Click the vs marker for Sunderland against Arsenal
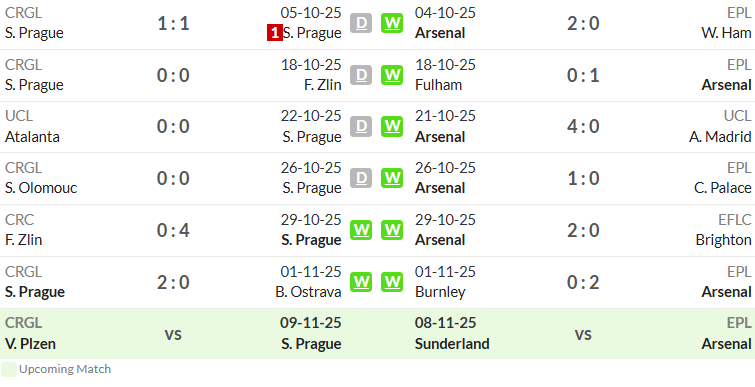 tap(583, 334)
